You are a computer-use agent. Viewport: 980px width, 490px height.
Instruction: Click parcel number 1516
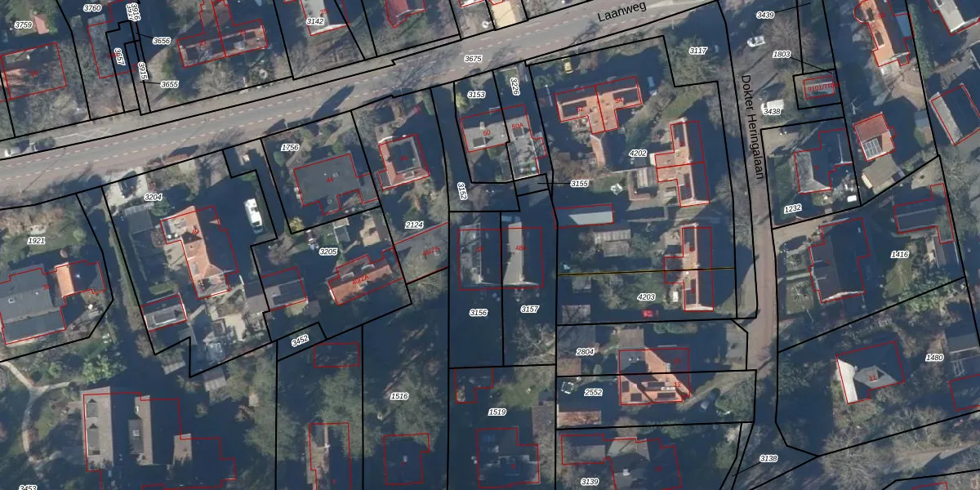click(x=399, y=396)
